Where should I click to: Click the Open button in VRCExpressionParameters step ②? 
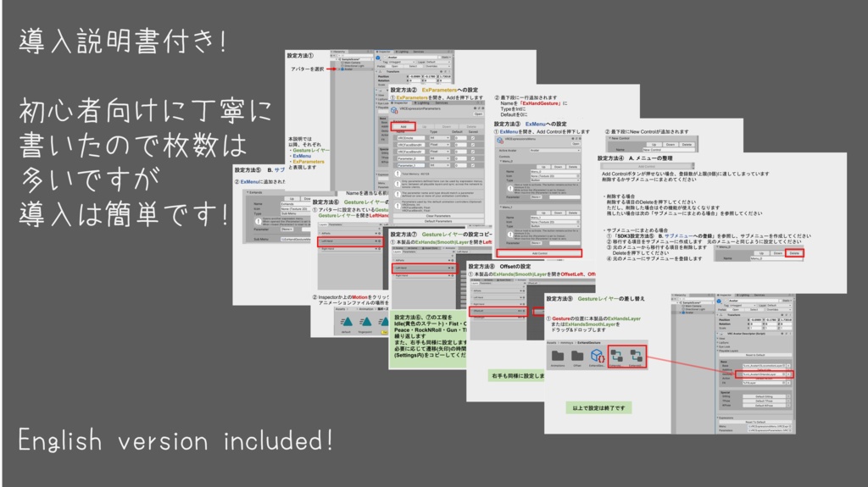[478, 114]
